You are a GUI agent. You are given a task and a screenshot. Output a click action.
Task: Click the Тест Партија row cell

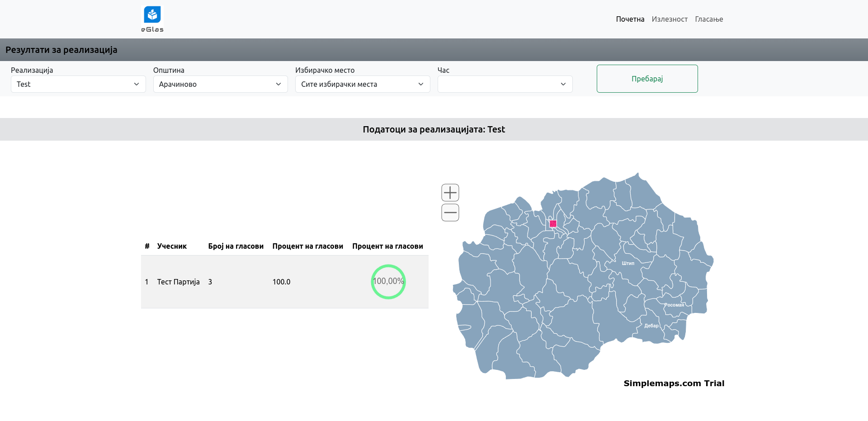point(178,282)
